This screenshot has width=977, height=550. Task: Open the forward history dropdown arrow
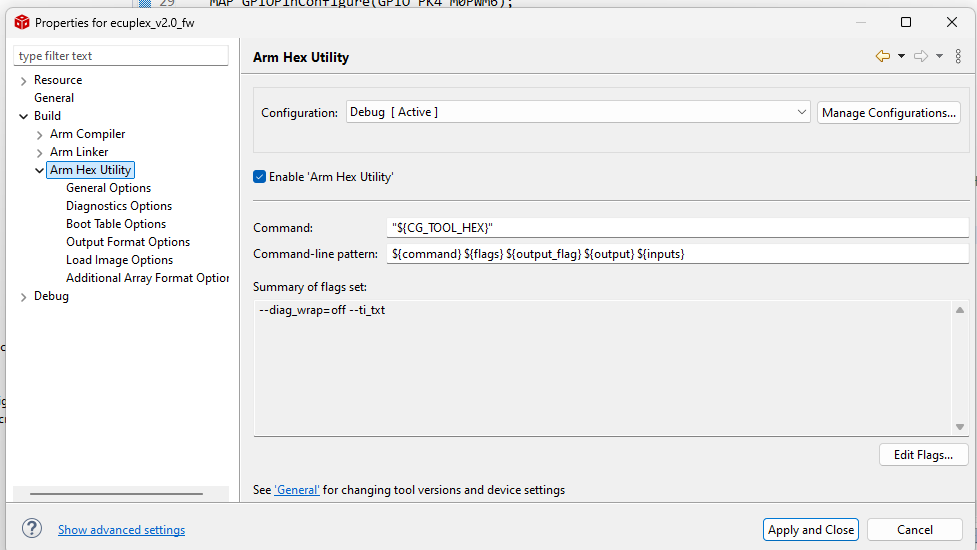click(939, 56)
